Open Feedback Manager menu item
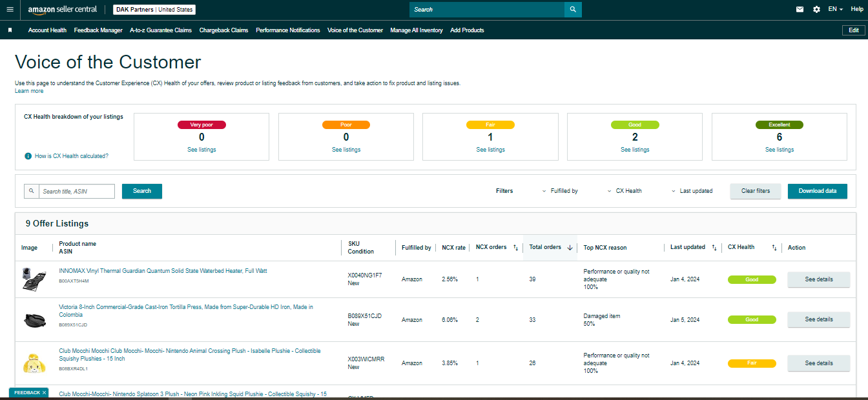 [98, 30]
